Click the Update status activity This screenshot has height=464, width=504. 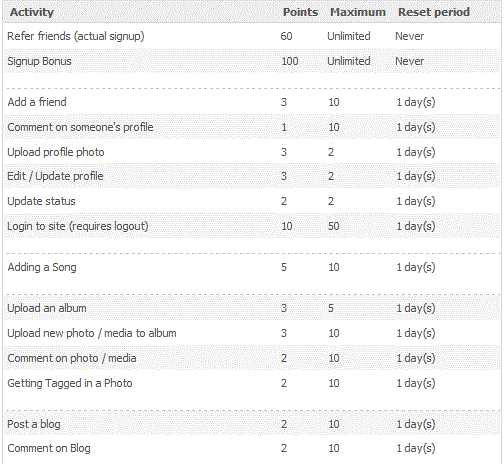(x=41, y=201)
